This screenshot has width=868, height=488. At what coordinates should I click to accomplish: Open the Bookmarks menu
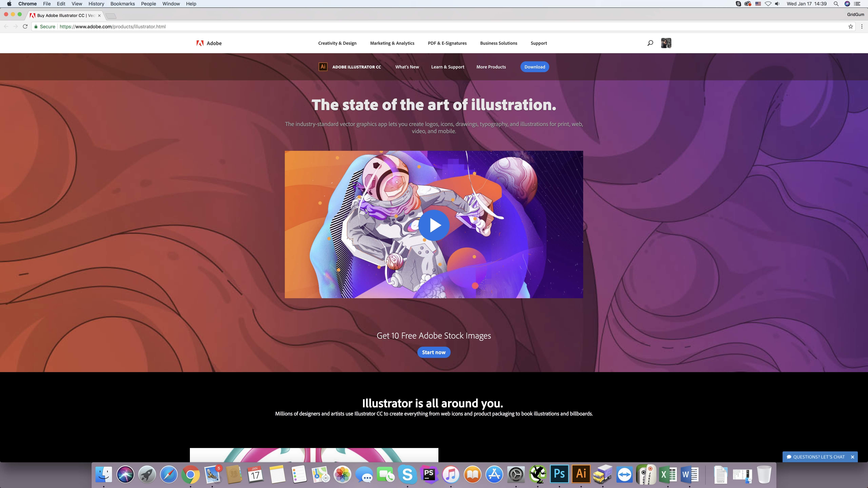(x=123, y=4)
